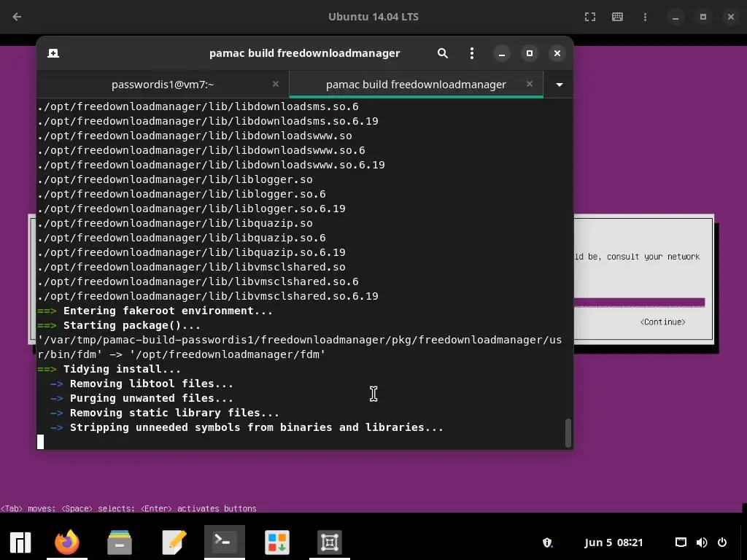
Task: Open the power menu icon
Action: click(722, 542)
